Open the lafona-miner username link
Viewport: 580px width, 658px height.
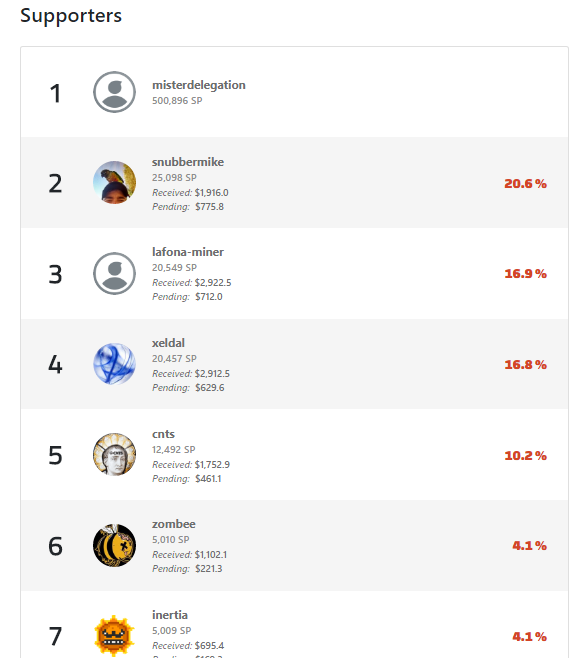(188, 252)
